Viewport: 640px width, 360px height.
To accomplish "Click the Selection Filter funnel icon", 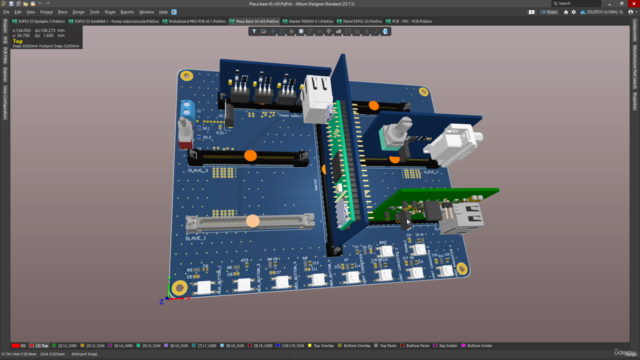I will 254,31.
